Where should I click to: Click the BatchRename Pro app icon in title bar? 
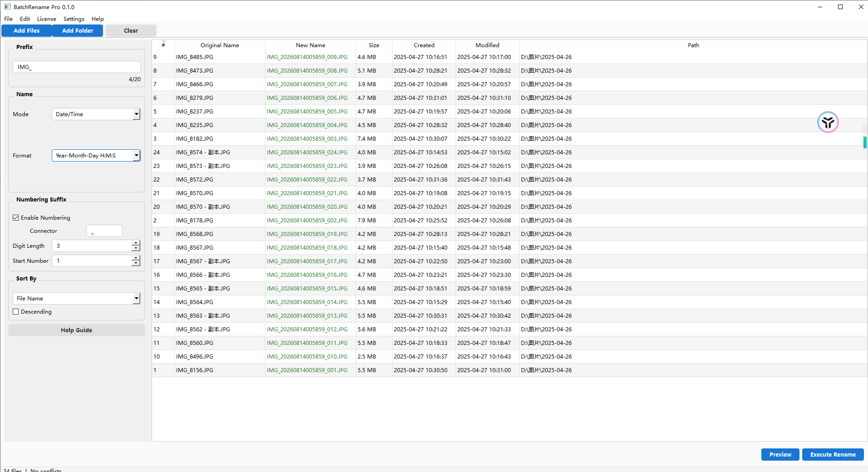pyautogui.click(x=7, y=7)
